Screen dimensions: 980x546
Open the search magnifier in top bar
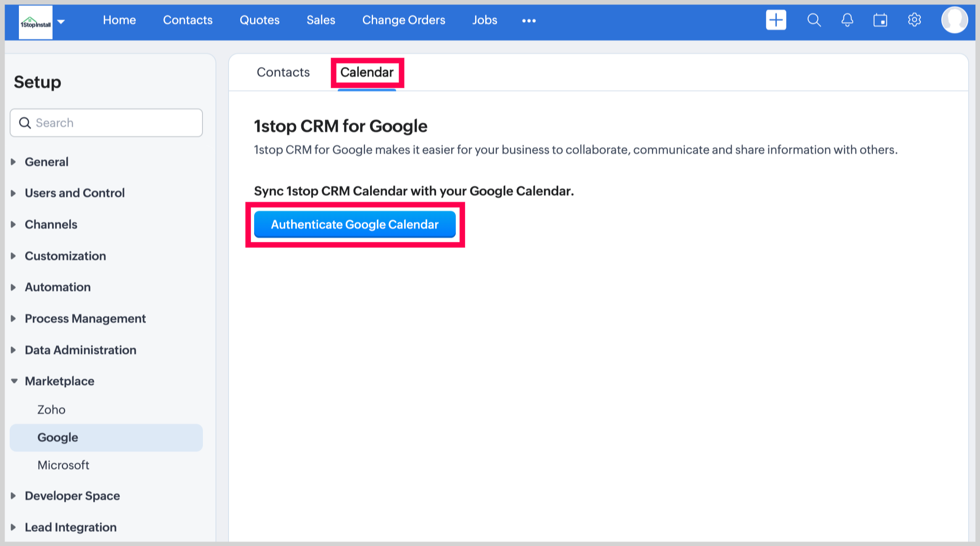[x=814, y=20]
